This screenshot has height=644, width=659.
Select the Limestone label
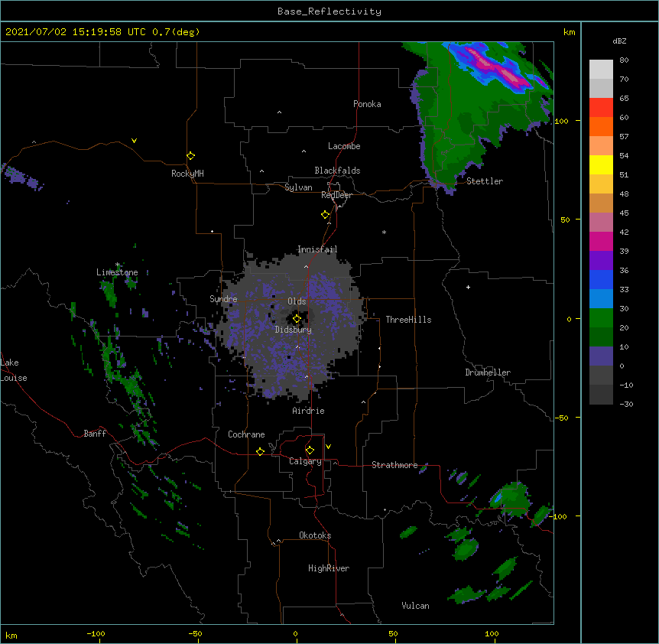117,272
